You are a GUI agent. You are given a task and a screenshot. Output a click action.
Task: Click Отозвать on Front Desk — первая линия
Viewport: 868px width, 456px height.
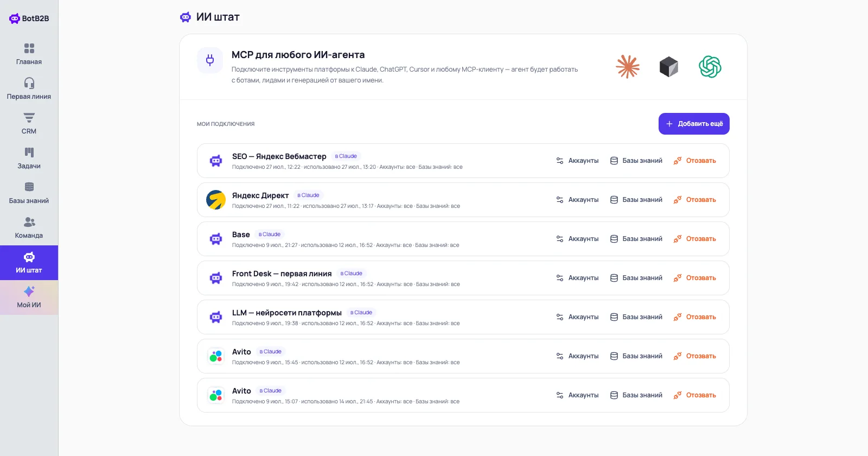694,278
